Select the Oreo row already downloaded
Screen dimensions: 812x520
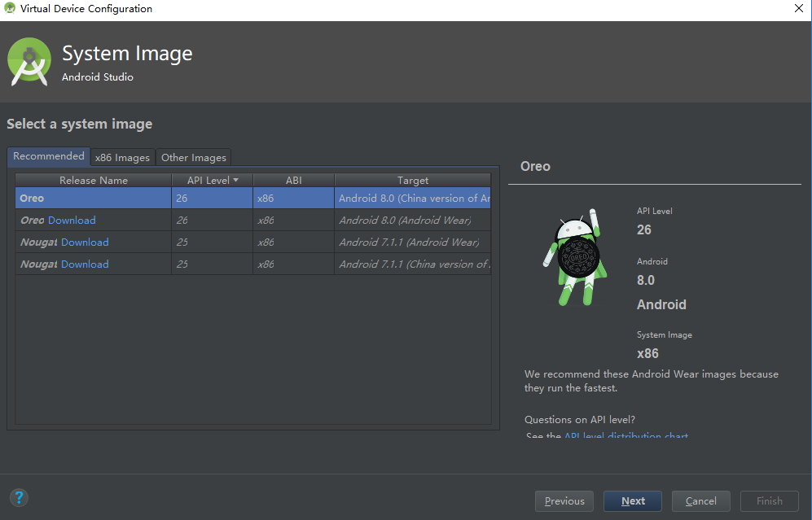(253, 199)
